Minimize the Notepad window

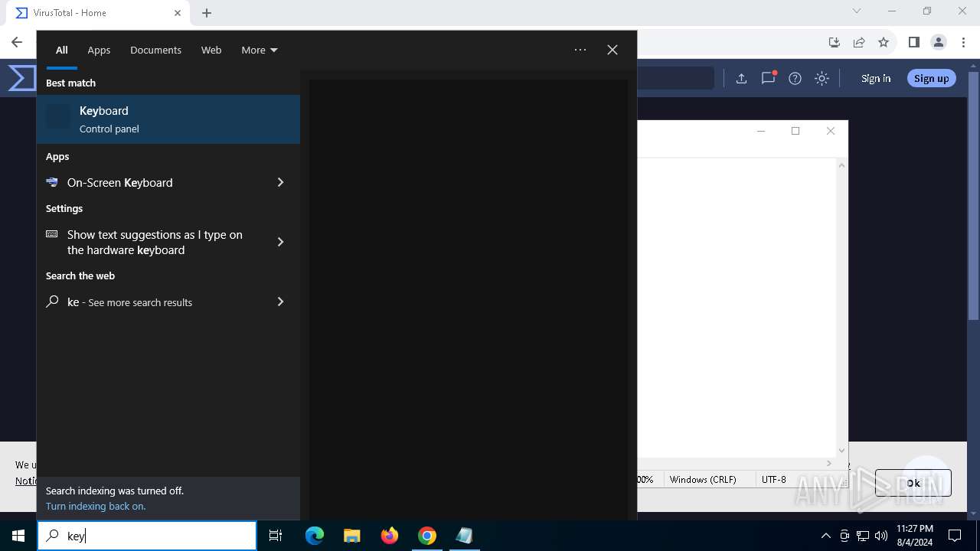point(760,131)
